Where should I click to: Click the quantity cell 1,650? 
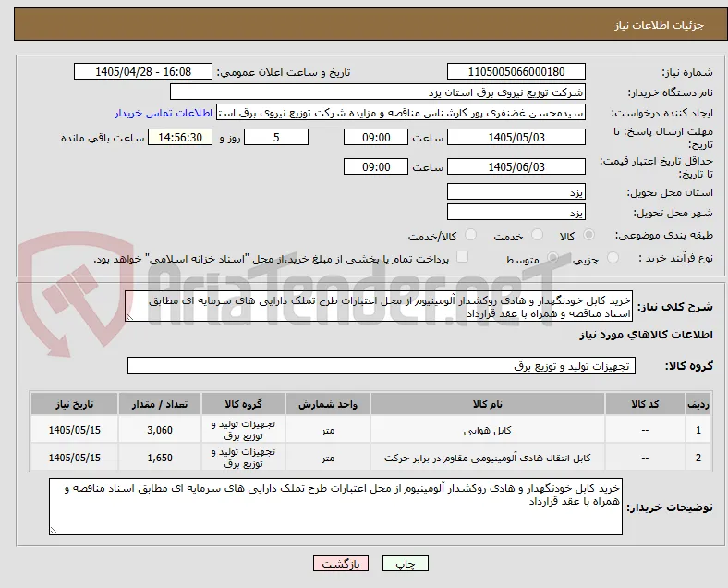tap(160, 458)
